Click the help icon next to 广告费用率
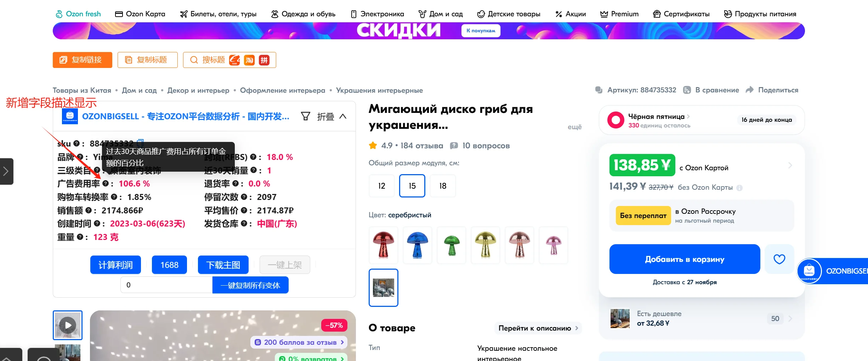 106,183
